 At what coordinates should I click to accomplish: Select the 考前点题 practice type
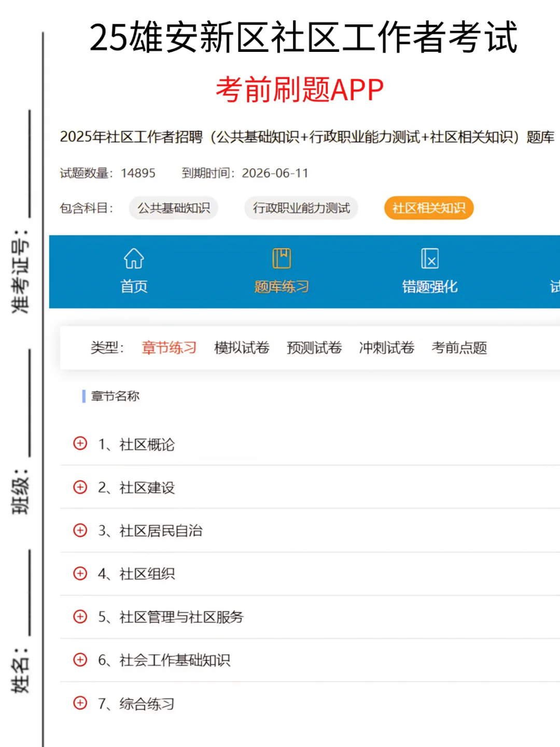point(459,348)
